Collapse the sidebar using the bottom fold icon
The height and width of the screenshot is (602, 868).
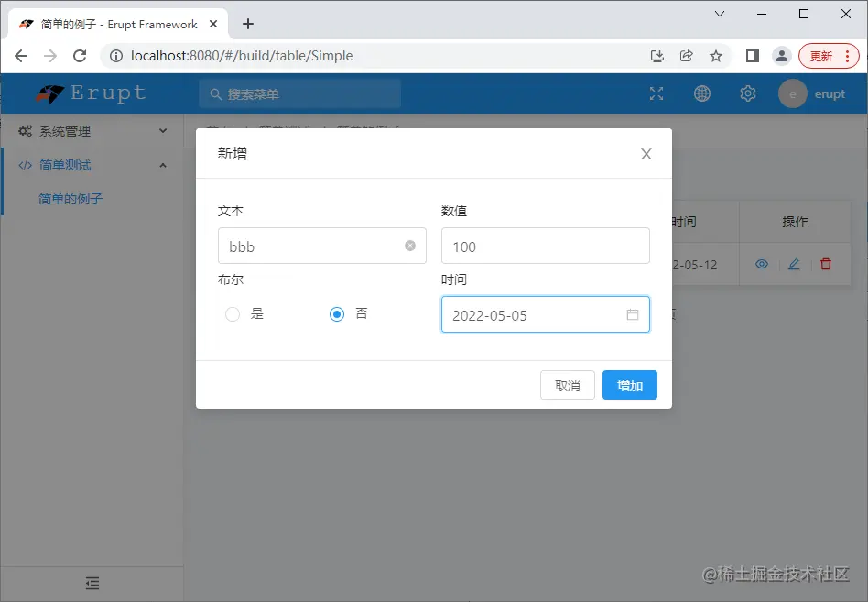point(92,583)
